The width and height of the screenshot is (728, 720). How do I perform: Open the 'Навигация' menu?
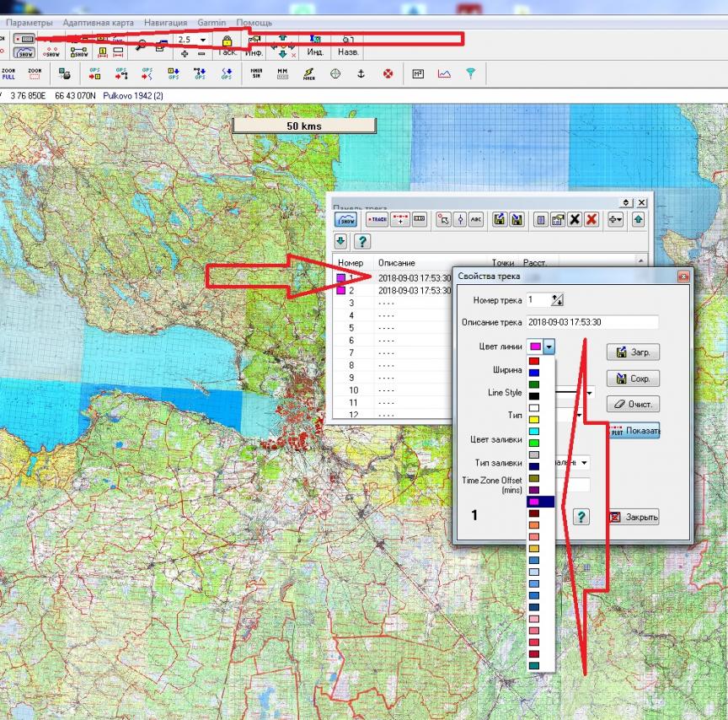click(166, 22)
